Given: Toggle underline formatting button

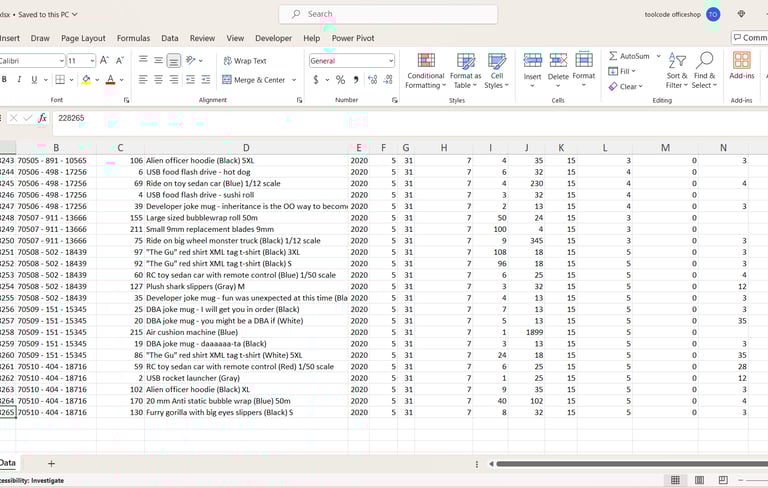Looking at the screenshot, I should (34, 79).
